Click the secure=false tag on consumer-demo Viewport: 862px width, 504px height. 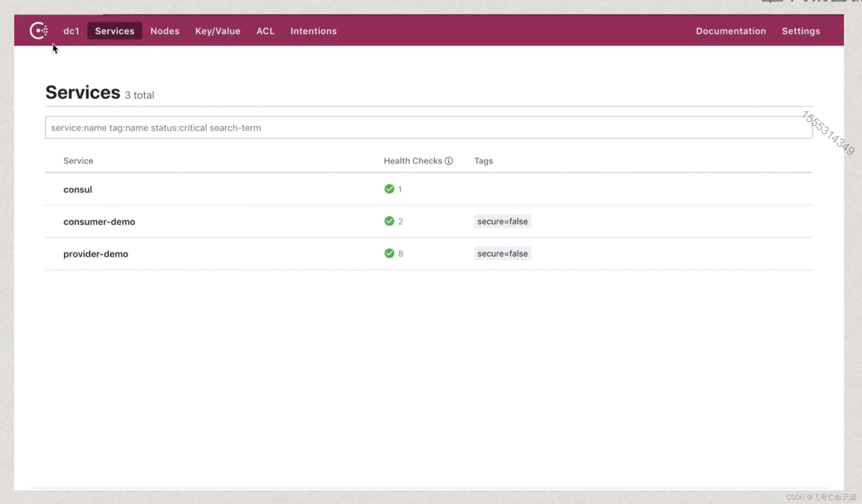click(502, 221)
